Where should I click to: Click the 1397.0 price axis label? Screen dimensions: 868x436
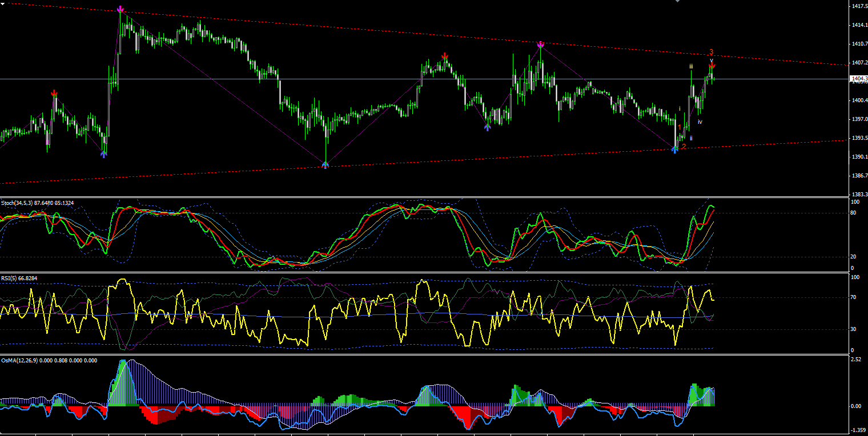point(859,119)
